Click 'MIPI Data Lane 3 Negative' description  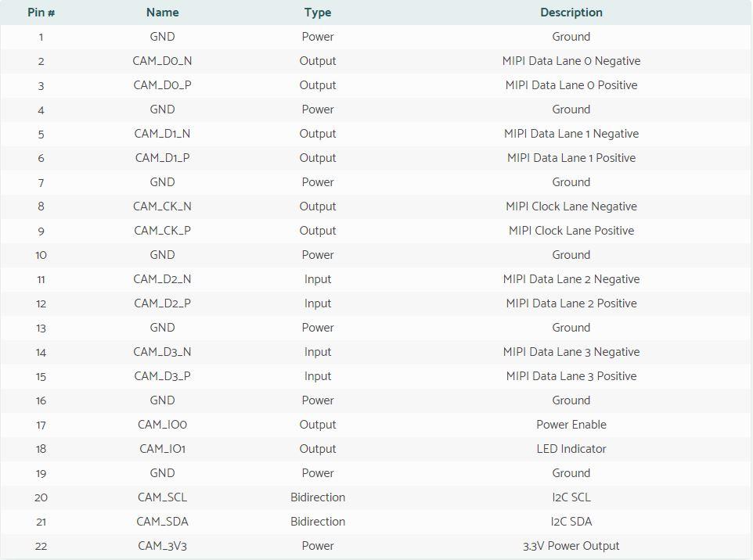(x=571, y=352)
